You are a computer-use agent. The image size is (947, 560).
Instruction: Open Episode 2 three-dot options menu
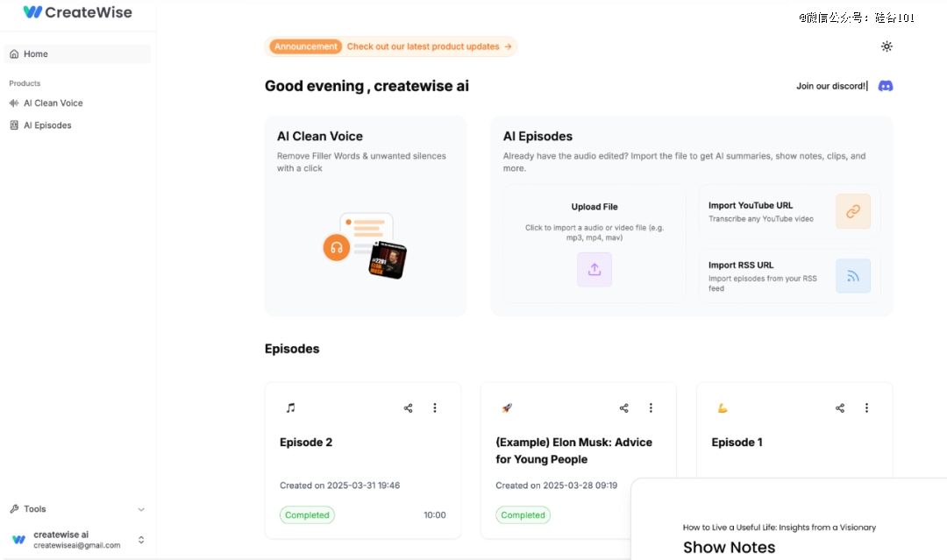click(x=435, y=408)
